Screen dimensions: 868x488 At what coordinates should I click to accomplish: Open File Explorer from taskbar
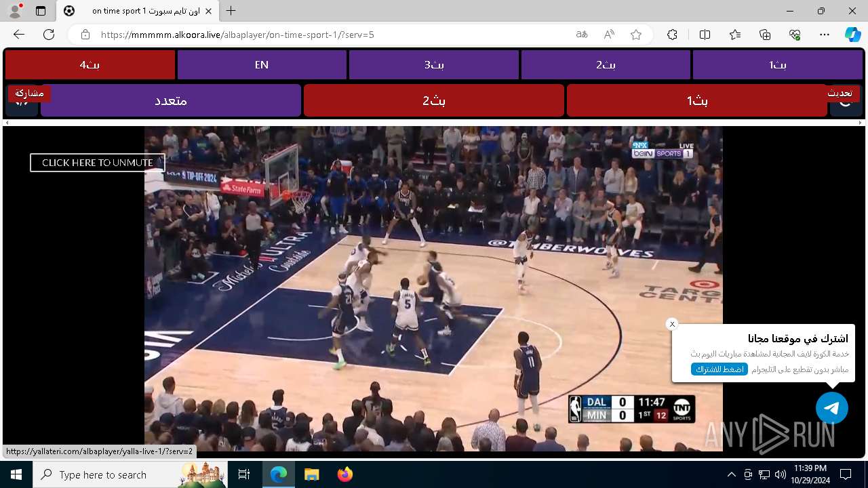pos(311,474)
